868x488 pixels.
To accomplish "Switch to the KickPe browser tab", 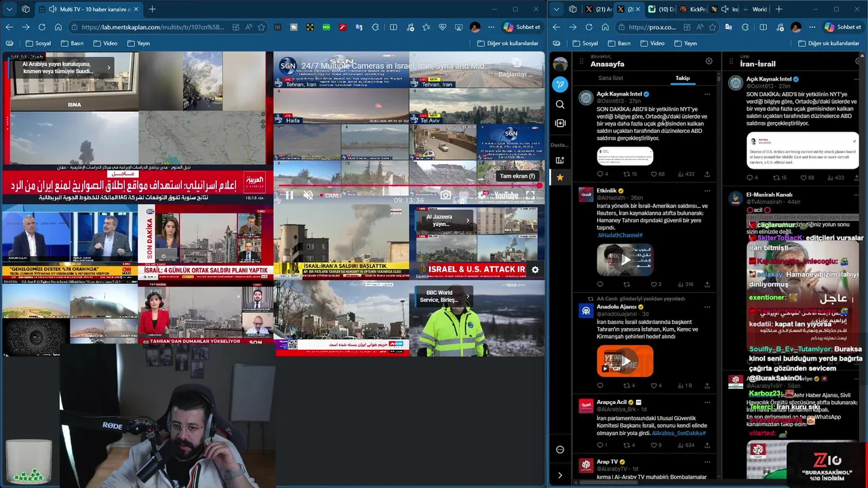I will click(693, 9).
